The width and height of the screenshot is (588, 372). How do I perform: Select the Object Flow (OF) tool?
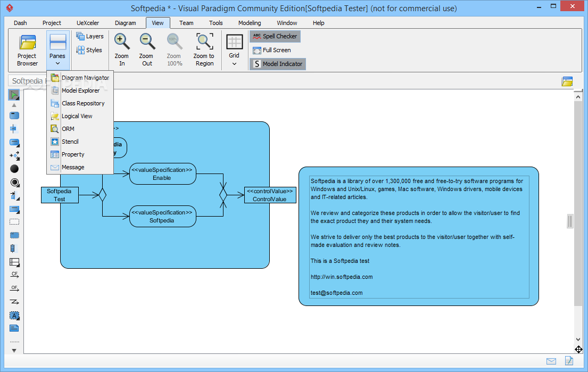(14, 288)
